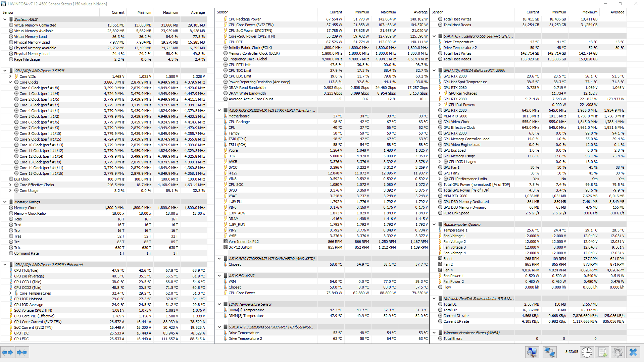
Task: Click the thermometer icon beside DIMM[2] Temperature
Action: point(226,310)
